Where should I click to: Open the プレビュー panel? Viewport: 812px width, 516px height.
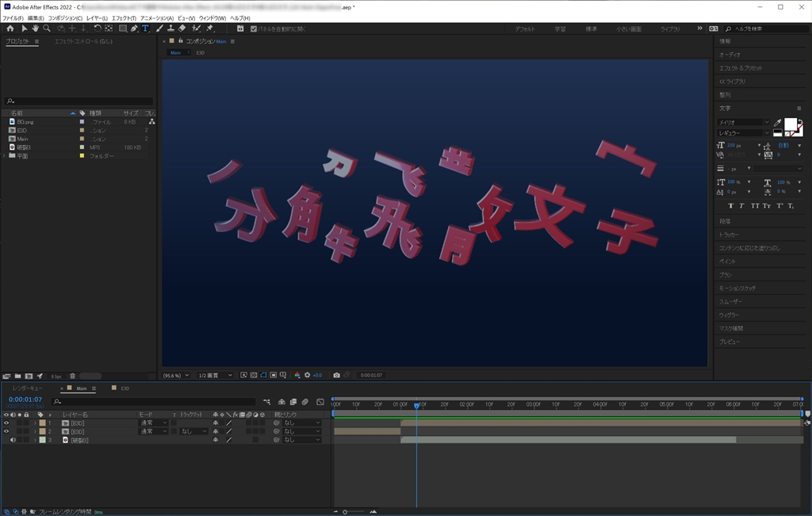(729, 342)
